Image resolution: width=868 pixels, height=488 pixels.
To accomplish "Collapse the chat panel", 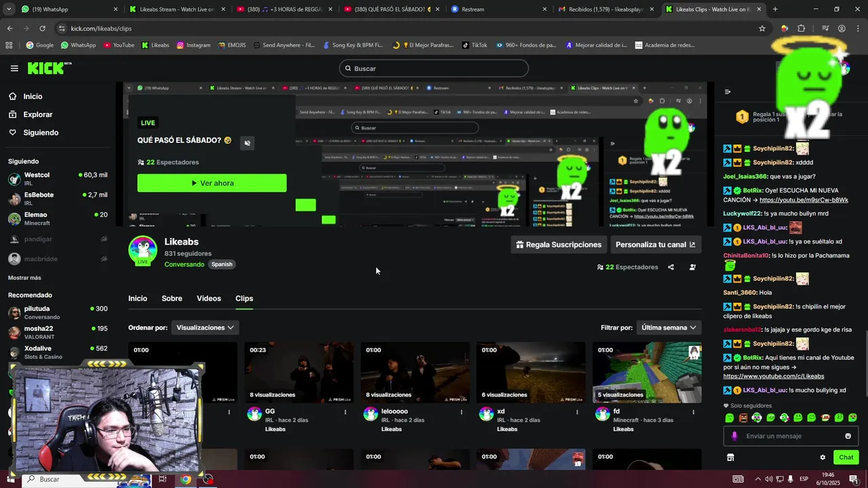I will (x=728, y=91).
